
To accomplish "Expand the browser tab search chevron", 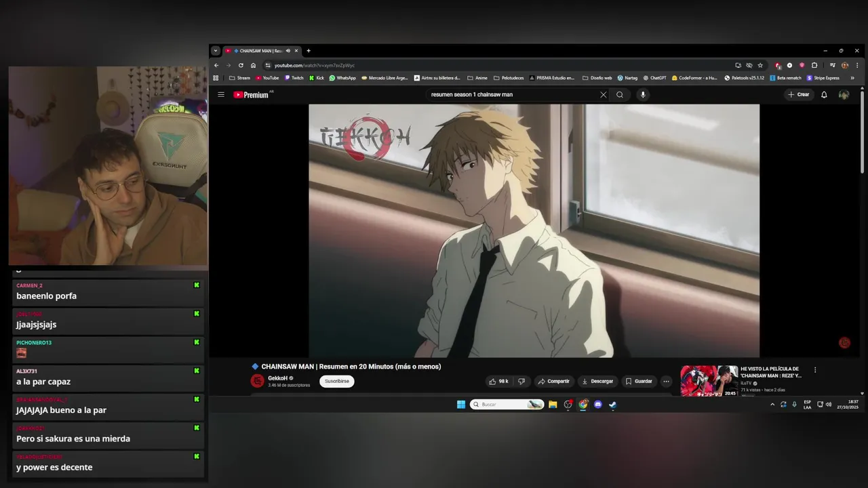I will 216,51.
